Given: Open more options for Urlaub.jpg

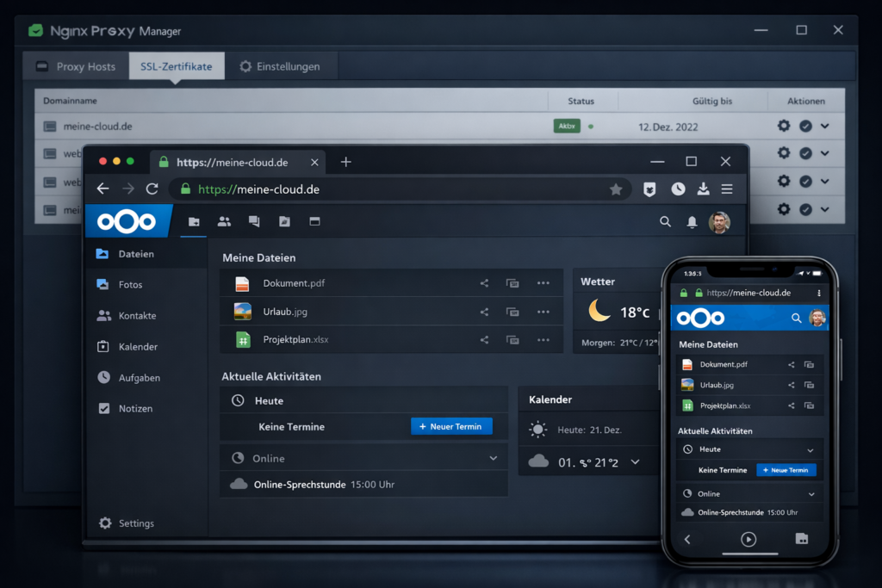Looking at the screenshot, I should click(543, 312).
